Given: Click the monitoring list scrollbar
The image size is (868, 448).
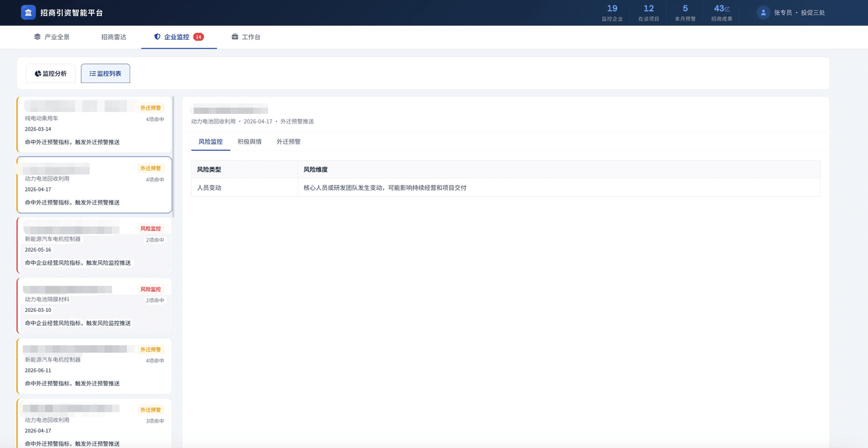Looking at the screenshot, I should [174, 157].
